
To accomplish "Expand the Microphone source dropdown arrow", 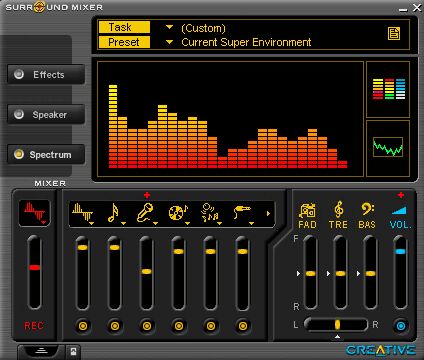I will [155, 223].
